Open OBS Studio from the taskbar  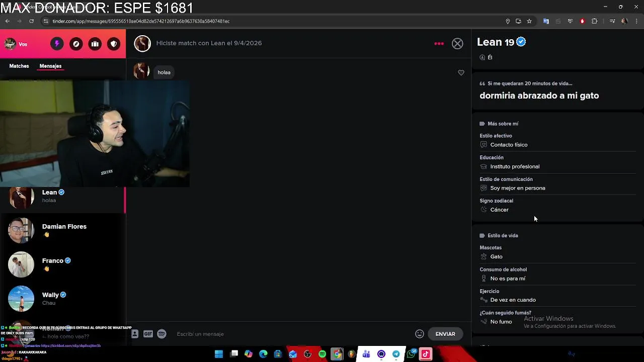[307, 354]
